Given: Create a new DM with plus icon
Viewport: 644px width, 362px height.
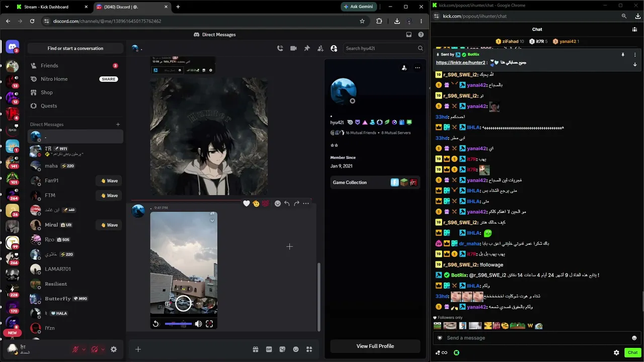Looking at the screenshot, I should click(x=118, y=124).
